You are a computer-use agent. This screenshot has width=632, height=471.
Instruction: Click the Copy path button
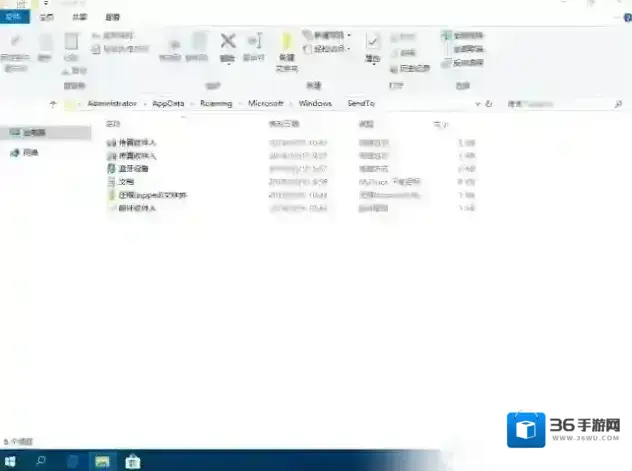tap(113, 35)
